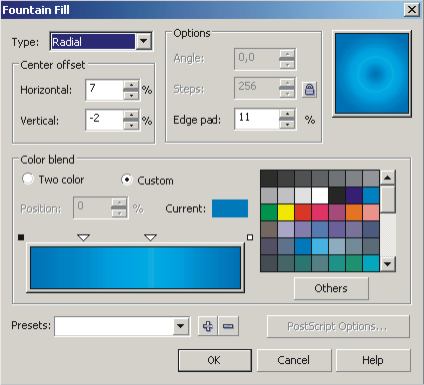Increase the Edge pad value
The width and height of the screenshot is (424, 385).
287,114
